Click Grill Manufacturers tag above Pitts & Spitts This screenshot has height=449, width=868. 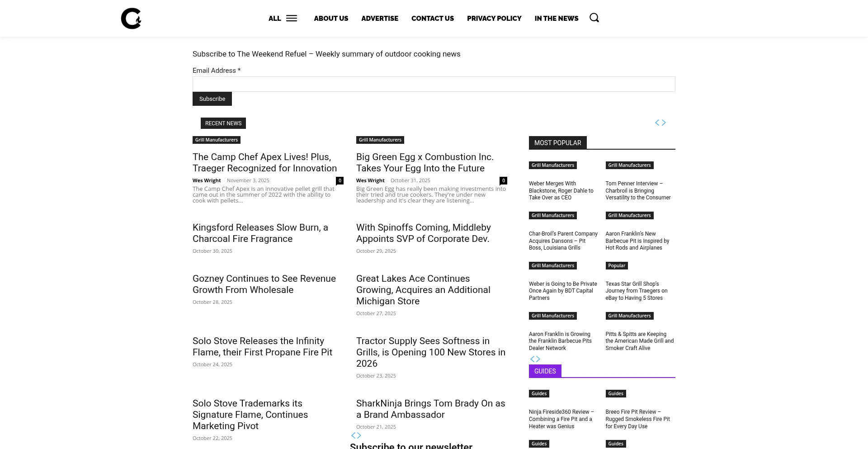(630, 316)
